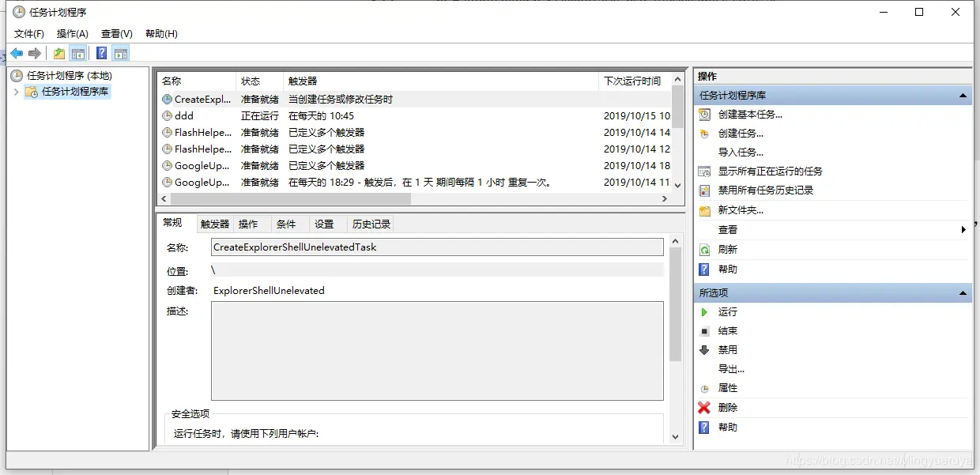Collapse the 任务计划程序库 actions section header arrow
This screenshot has height=475, width=980.
(963, 96)
